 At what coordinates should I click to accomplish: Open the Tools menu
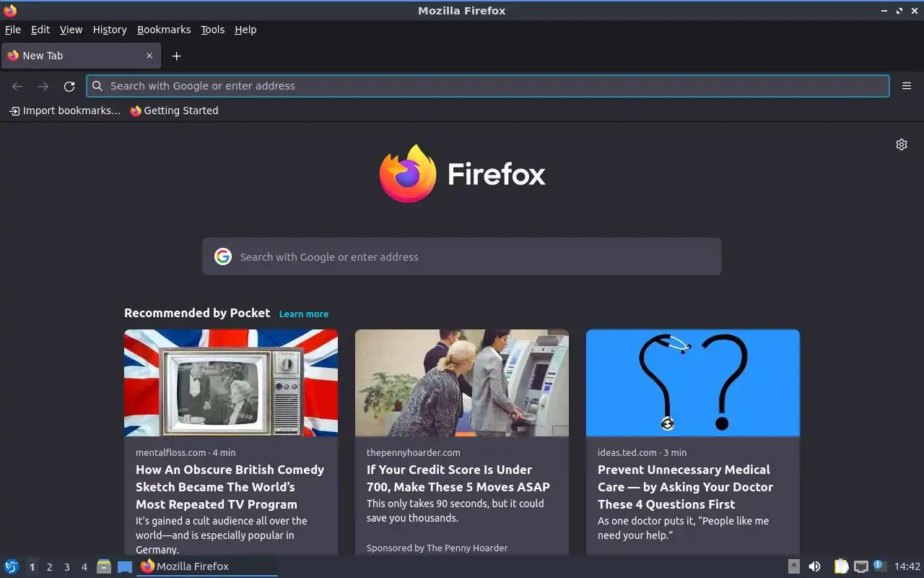(212, 30)
